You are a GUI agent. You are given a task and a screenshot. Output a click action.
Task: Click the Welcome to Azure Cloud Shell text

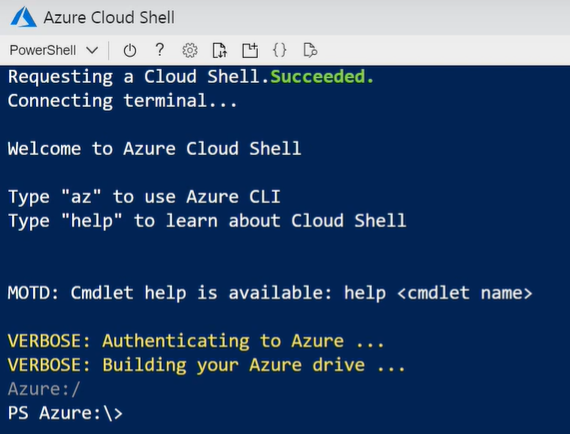pos(154,149)
